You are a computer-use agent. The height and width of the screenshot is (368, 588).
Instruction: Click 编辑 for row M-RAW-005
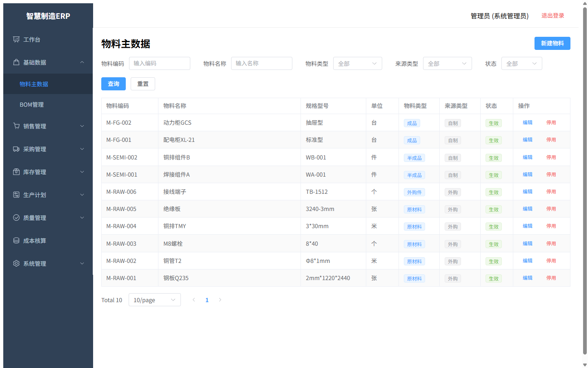[x=528, y=209]
